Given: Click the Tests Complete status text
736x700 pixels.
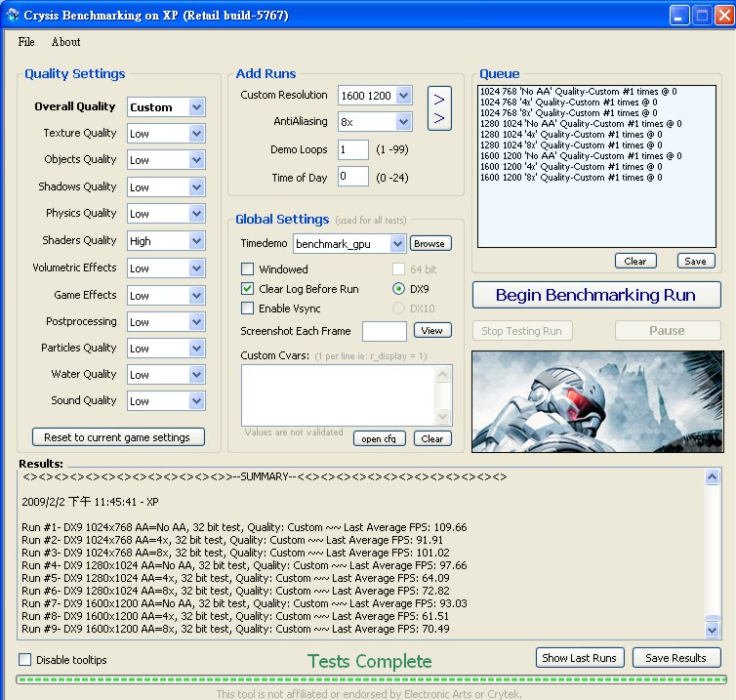Looking at the screenshot, I should tap(369, 661).
